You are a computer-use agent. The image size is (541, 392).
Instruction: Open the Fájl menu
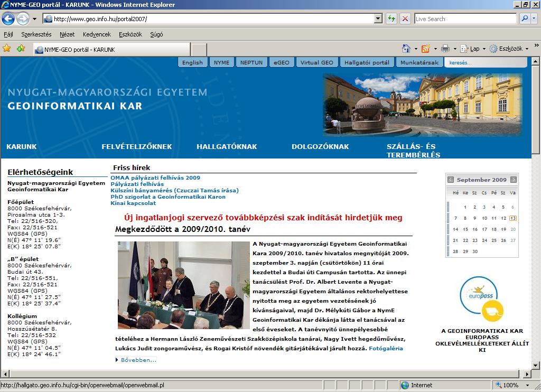[8, 34]
